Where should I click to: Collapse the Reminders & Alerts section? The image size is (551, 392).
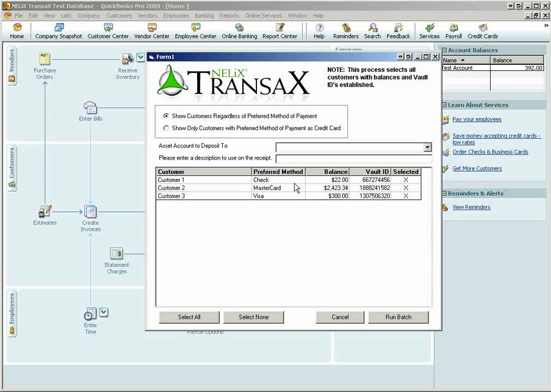[444, 193]
